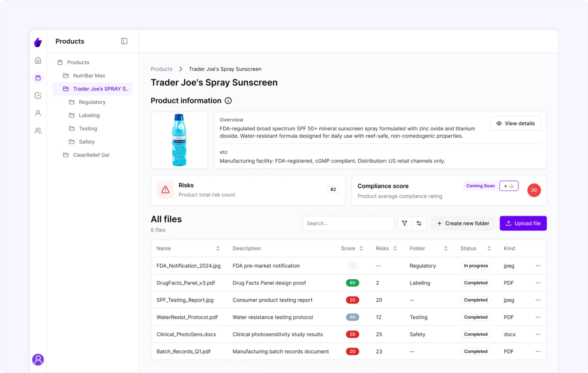Click Safety folder cell for Clinical_PhotoSens.docx
The width and height of the screenshot is (588, 373).
coord(417,334)
